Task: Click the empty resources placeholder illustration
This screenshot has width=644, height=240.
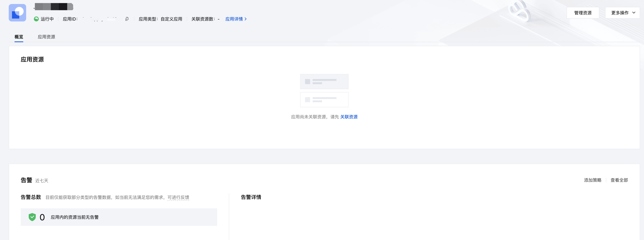Action: (x=324, y=90)
